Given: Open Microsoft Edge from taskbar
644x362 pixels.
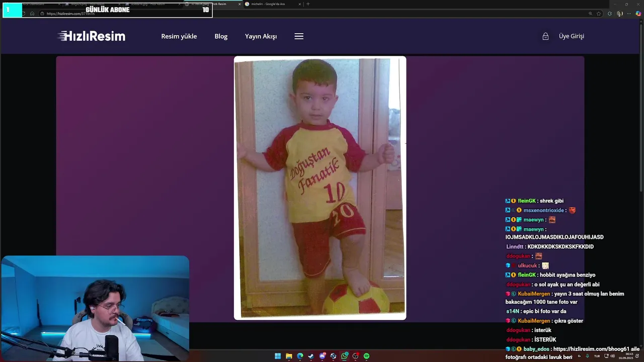Looking at the screenshot, I should [300, 356].
